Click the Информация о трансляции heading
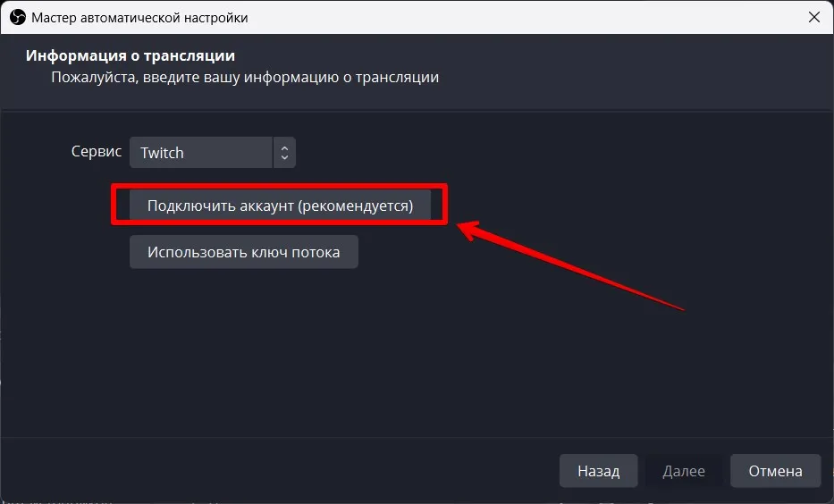 [x=131, y=55]
